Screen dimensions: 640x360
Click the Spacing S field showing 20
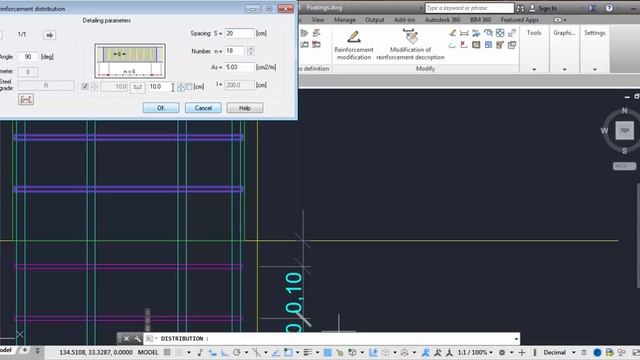click(x=239, y=33)
